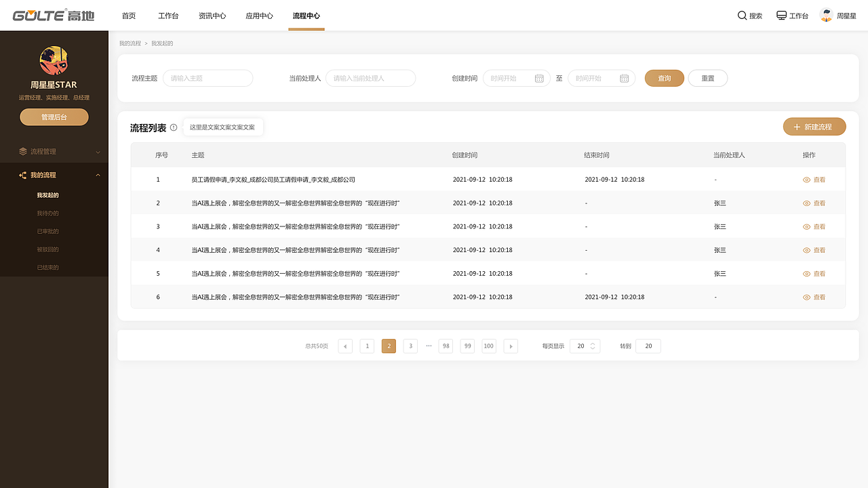The image size is (868, 488).
Task: Click the 管理后台 button
Action: click(x=54, y=117)
